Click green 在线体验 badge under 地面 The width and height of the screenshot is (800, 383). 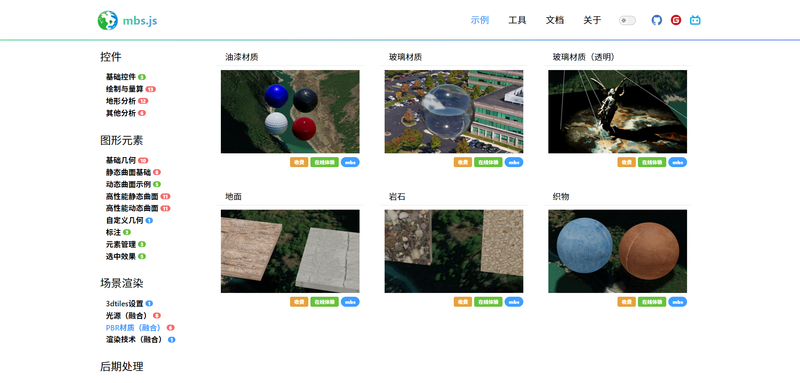324,302
